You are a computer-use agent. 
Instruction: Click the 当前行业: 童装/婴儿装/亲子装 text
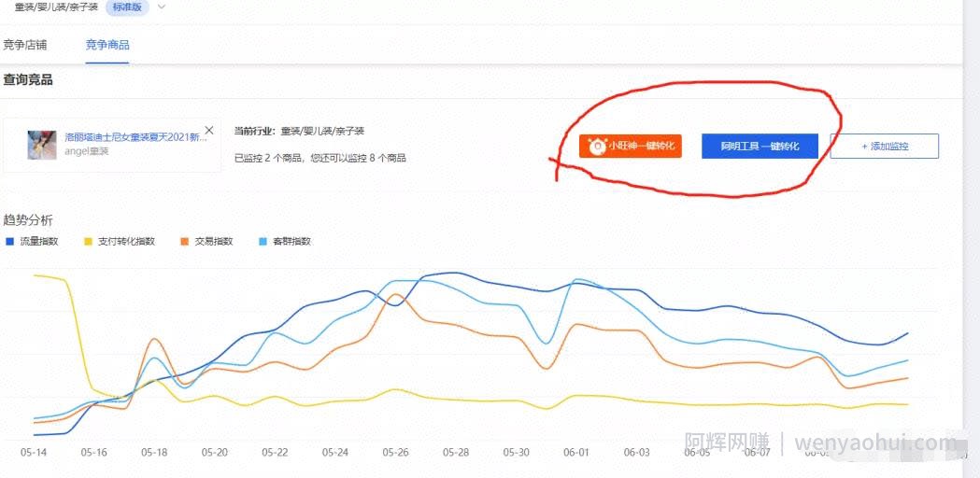point(299,132)
